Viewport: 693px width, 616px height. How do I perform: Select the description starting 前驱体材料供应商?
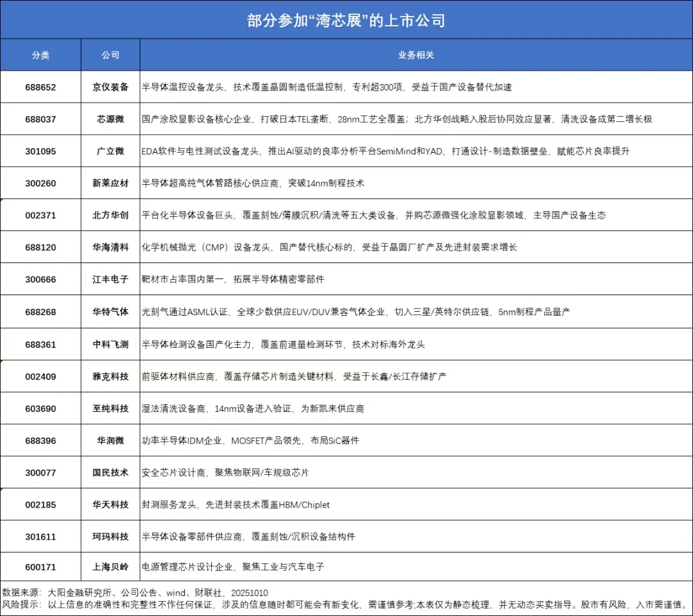[294, 377]
